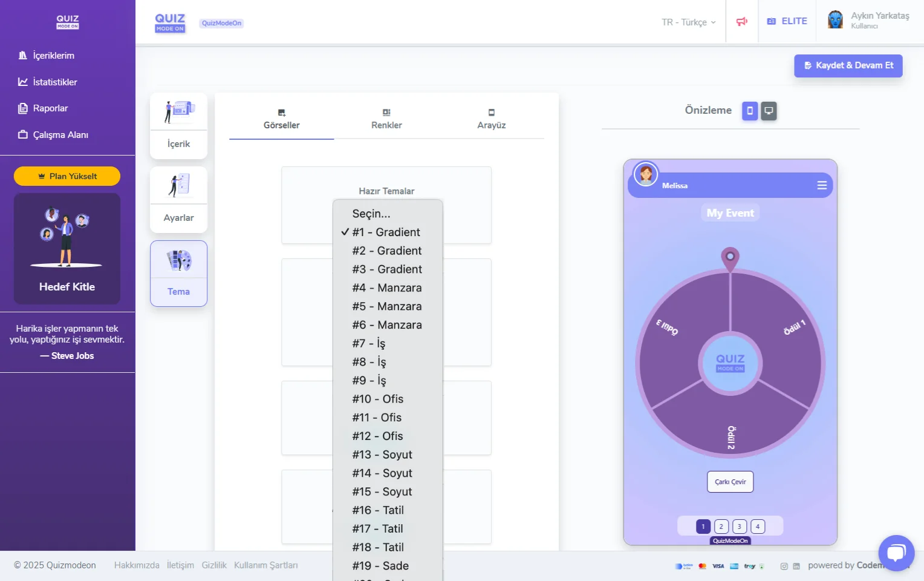Switch preview to mobile view icon
The image size is (924, 581).
coord(750,111)
